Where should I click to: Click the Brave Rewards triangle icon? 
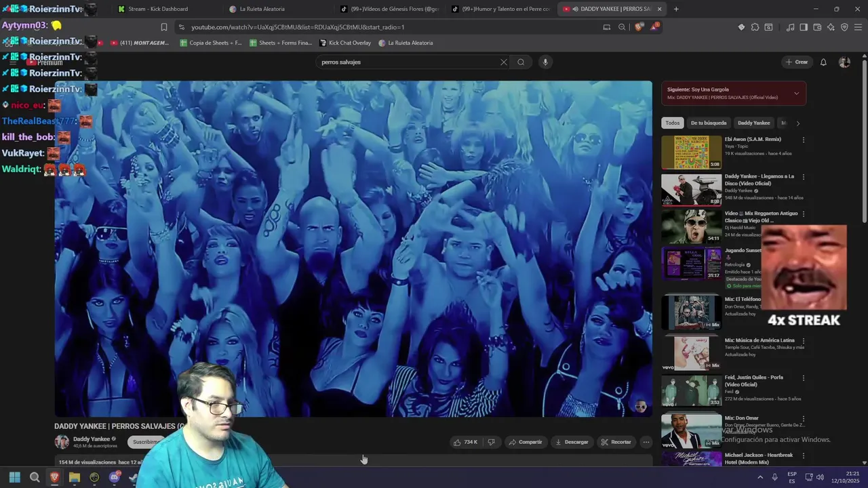pos(654,27)
